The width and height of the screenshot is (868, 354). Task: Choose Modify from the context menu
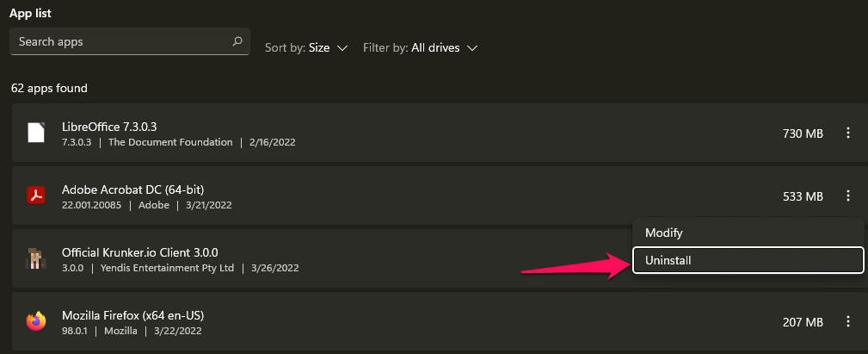point(748,233)
